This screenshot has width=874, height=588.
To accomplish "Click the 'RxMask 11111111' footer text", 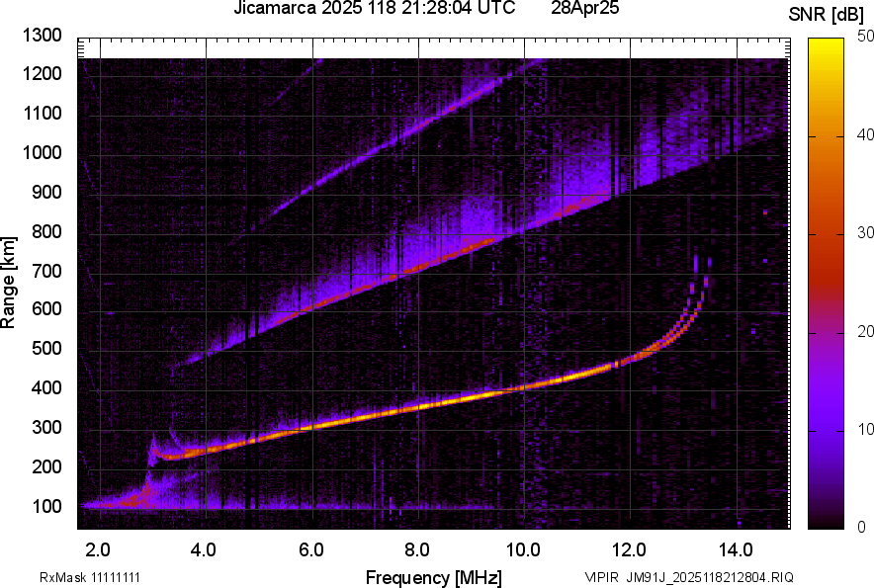I will (90, 577).
